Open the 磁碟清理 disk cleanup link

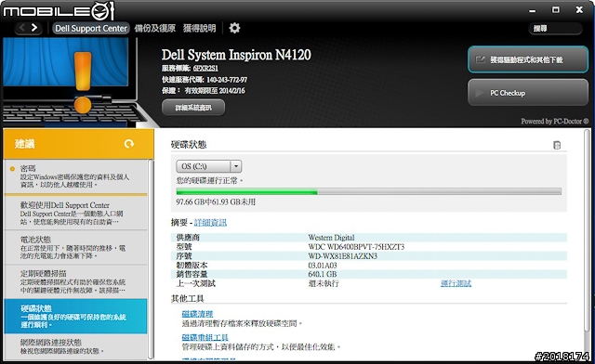(197, 314)
